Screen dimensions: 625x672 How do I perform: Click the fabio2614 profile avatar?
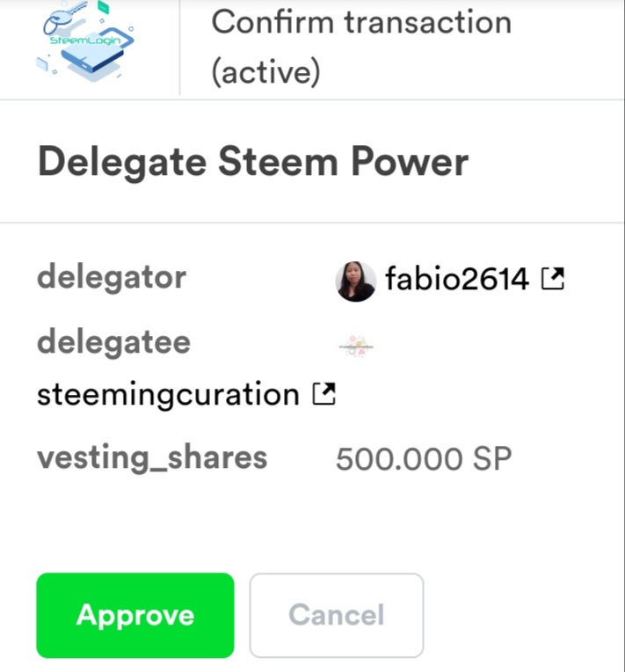(x=356, y=281)
